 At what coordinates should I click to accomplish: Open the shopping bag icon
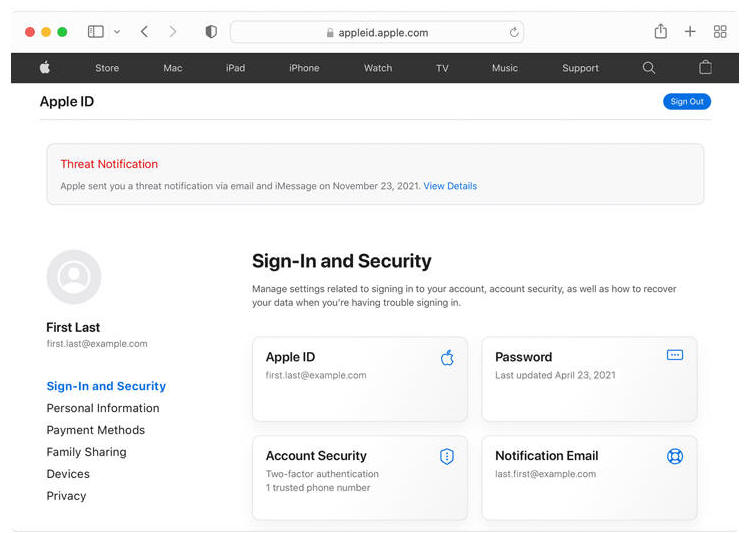[x=705, y=67]
